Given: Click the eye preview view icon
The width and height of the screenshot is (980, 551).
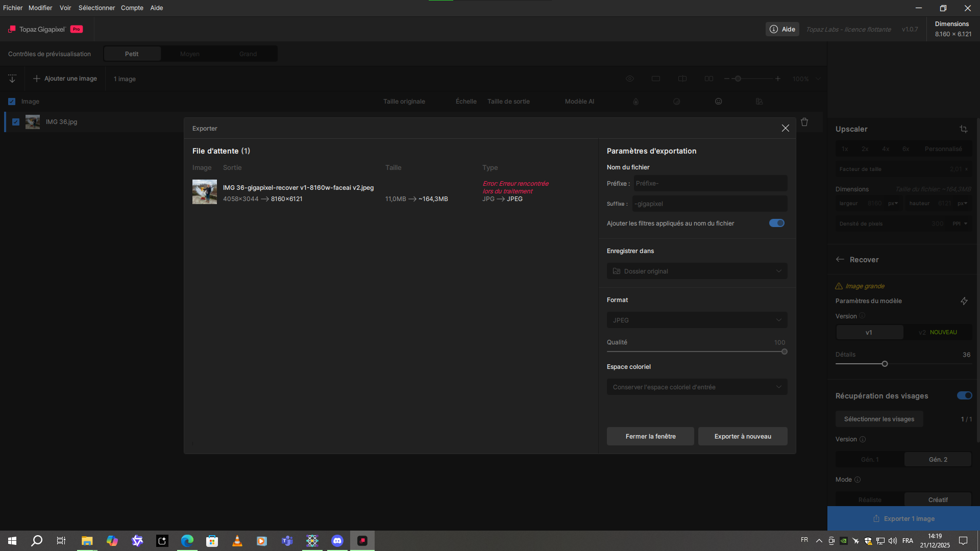Looking at the screenshot, I should point(630,79).
